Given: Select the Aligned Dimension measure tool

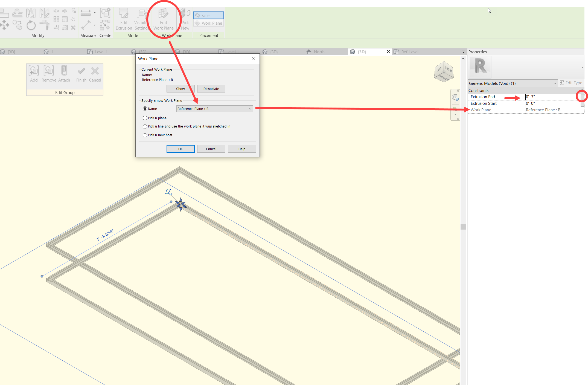Looking at the screenshot, I should point(86,12).
